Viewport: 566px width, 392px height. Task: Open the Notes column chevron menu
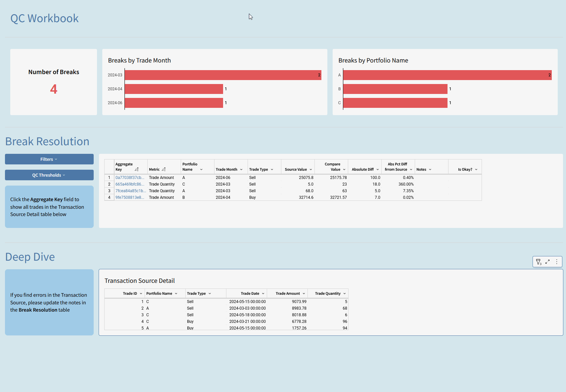point(430,170)
